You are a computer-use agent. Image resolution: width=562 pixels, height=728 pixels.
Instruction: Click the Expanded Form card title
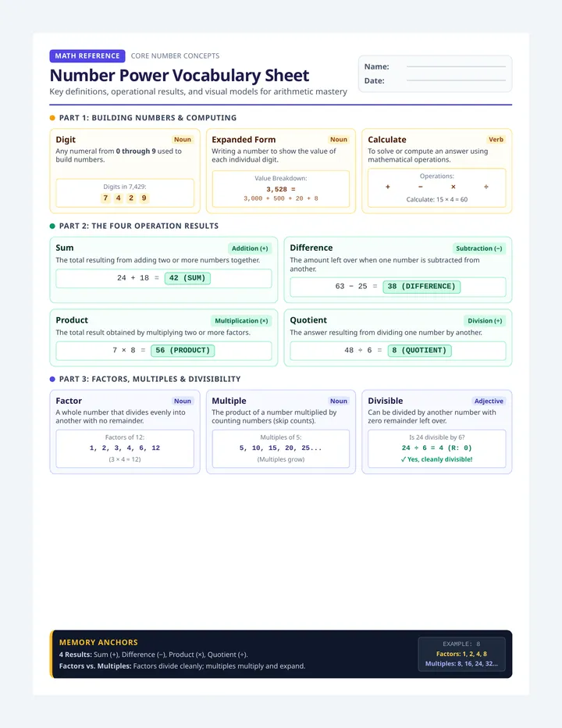click(244, 140)
